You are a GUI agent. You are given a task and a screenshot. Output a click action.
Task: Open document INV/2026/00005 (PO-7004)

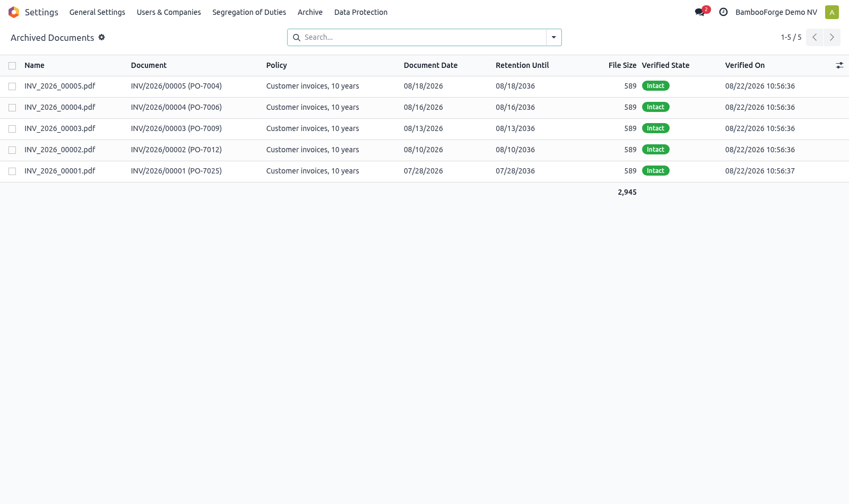pos(176,86)
